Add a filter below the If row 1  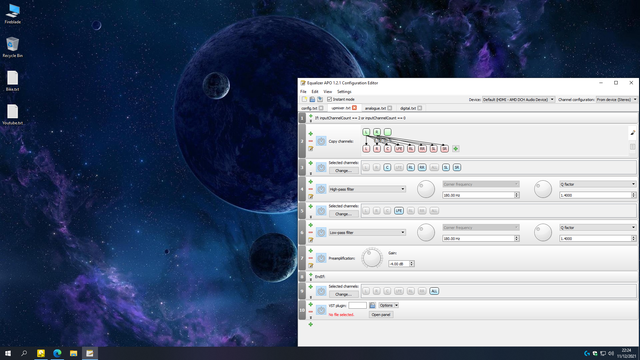[311, 116]
